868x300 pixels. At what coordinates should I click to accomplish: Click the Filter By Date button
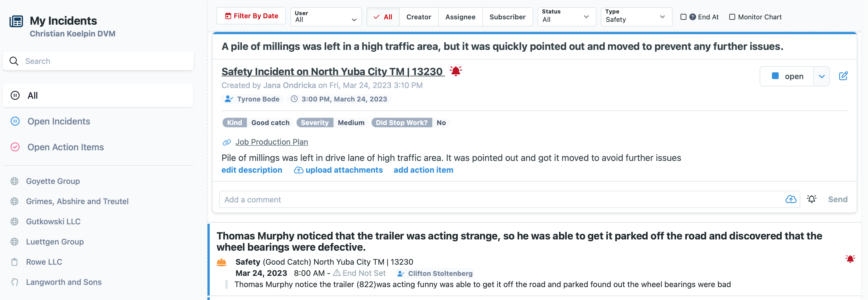[x=251, y=16]
